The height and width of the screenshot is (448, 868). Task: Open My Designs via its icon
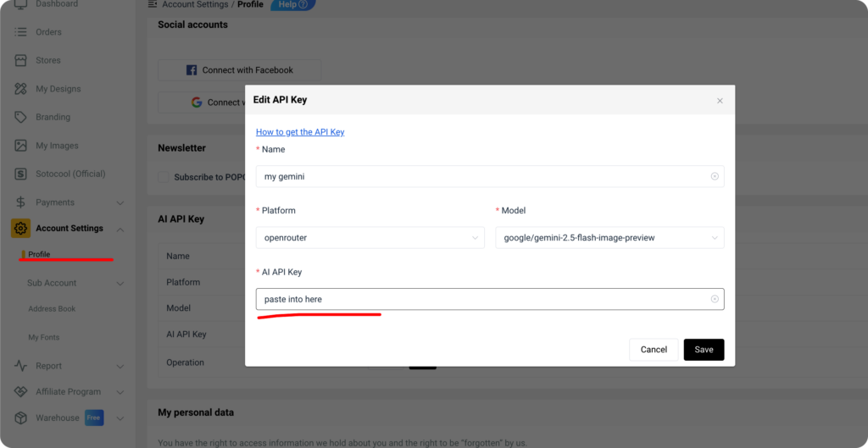point(21,89)
